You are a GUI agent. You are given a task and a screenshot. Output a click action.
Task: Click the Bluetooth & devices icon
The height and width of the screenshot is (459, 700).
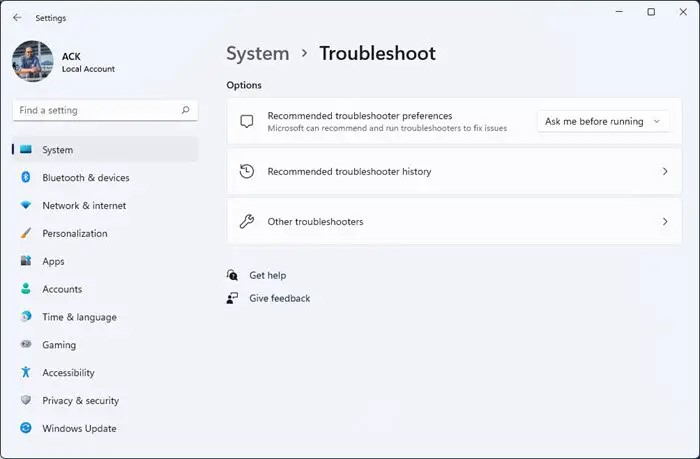[x=26, y=178]
